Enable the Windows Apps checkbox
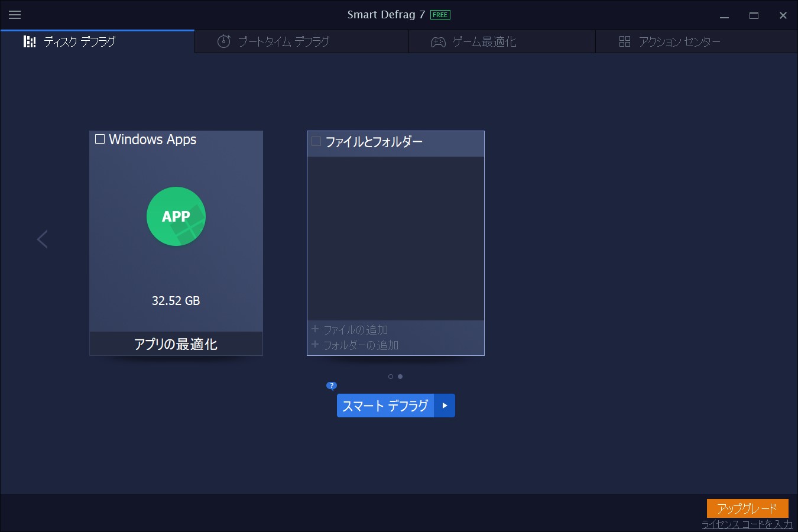798x532 pixels. (x=99, y=139)
